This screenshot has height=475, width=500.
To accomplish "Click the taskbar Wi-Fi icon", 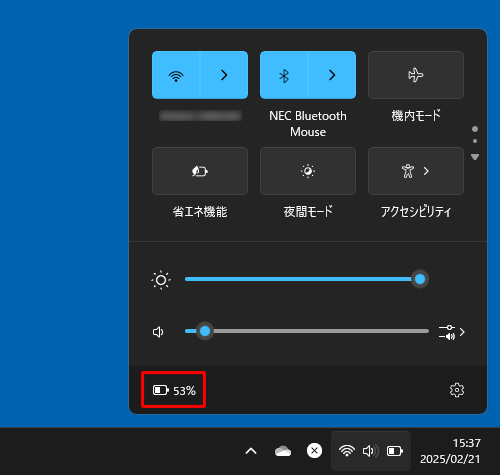I will [x=347, y=451].
